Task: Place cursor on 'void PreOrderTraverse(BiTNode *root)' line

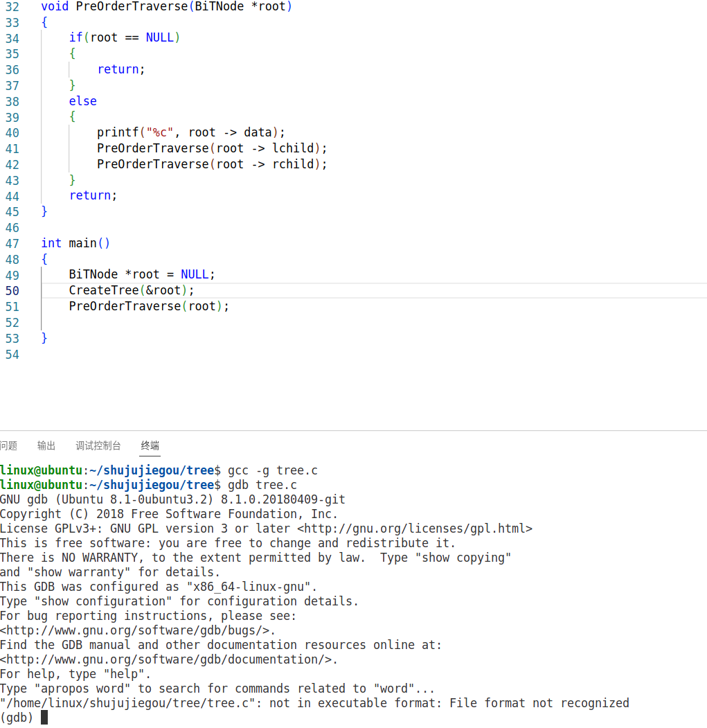Action: pyautogui.click(x=166, y=6)
